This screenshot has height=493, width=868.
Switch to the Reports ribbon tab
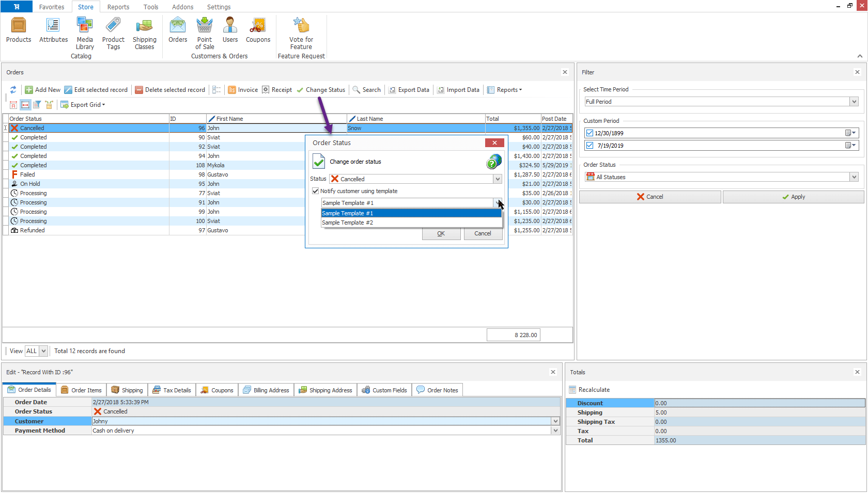(118, 7)
